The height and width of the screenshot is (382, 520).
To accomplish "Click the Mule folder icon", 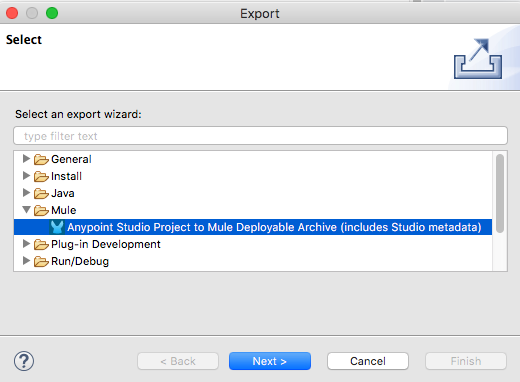I will [x=41, y=210].
